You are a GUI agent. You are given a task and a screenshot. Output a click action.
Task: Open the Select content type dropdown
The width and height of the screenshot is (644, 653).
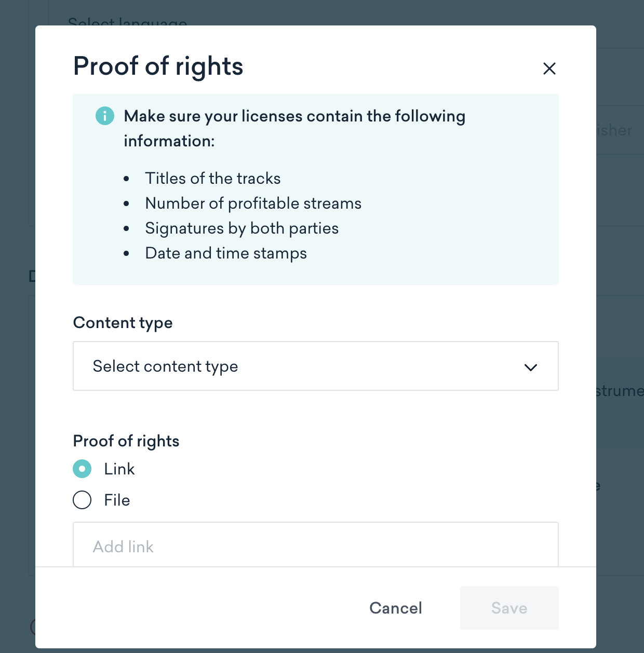tap(316, 366)
